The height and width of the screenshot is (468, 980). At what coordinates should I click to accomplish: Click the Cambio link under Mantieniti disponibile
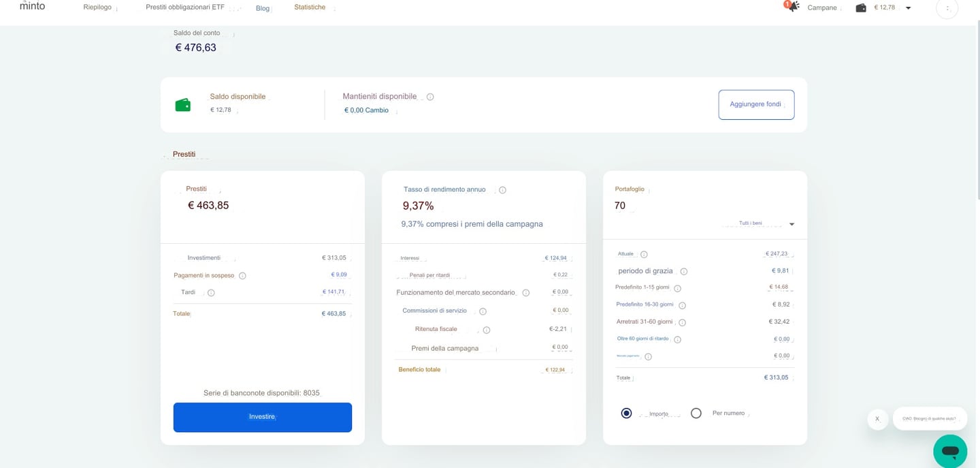377,110
